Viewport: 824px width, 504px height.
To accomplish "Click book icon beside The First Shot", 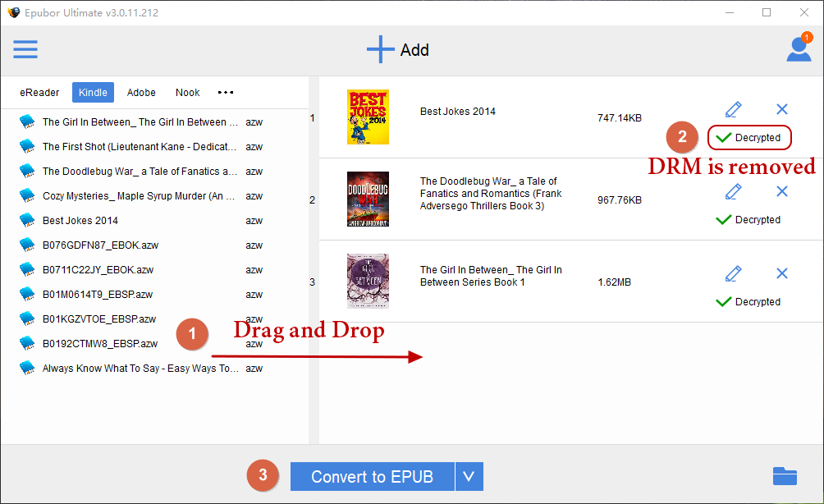I will (27, 146).
